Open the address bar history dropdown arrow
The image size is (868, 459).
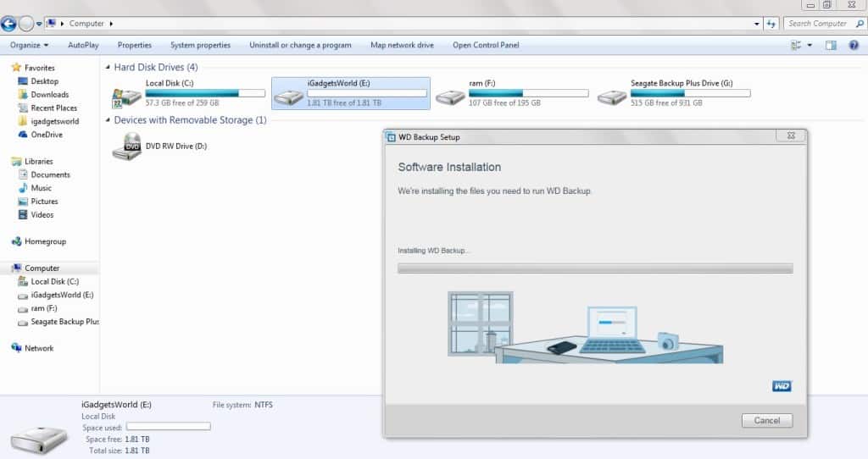click(757, 24)
